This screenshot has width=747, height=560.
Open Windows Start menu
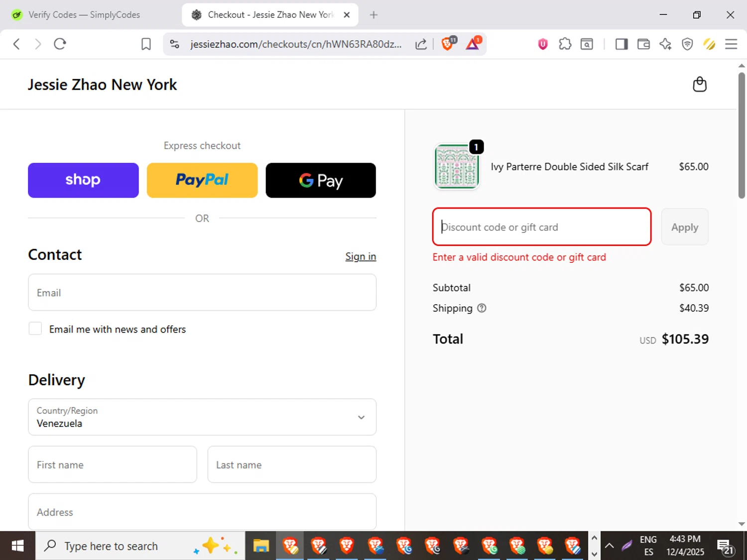tap(17, 546)
